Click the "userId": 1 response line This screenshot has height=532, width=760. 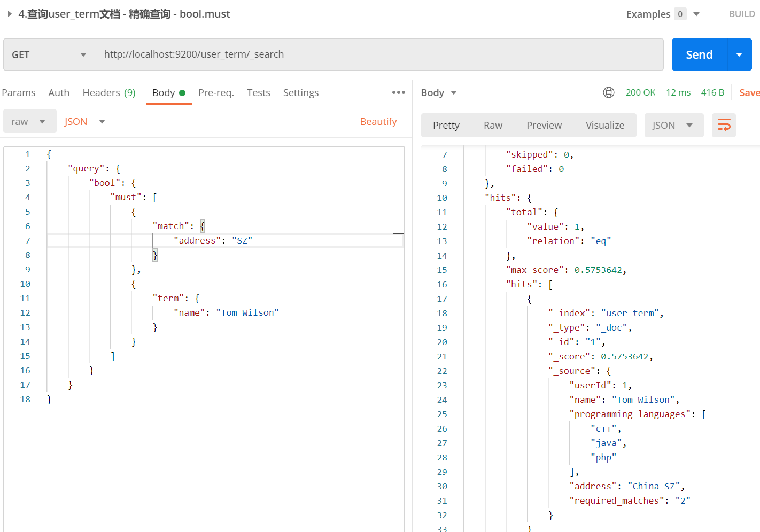pos(600,385)
